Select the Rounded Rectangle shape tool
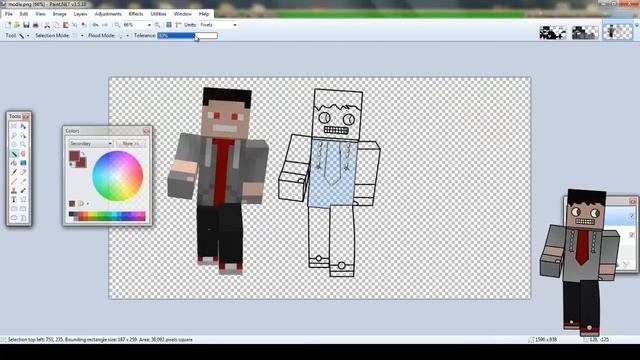Screen dimensions: 640x360 (x=23, y=209)
